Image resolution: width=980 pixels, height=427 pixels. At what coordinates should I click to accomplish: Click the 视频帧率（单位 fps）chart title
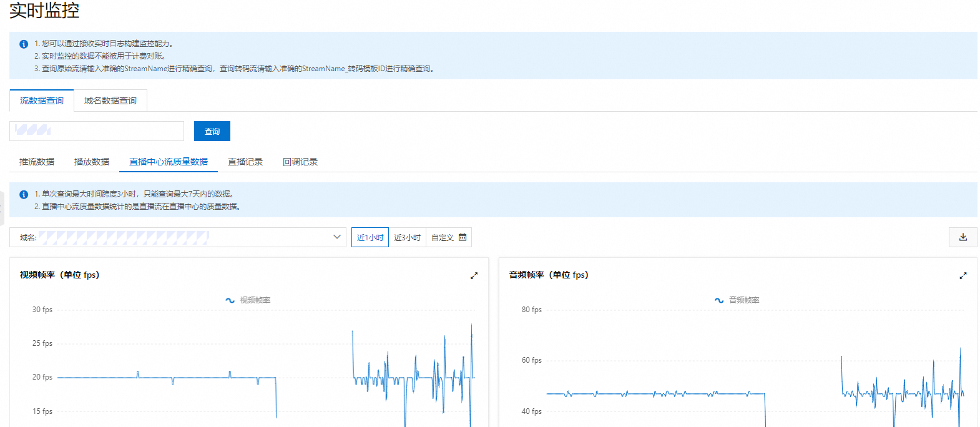pos(59,275)
